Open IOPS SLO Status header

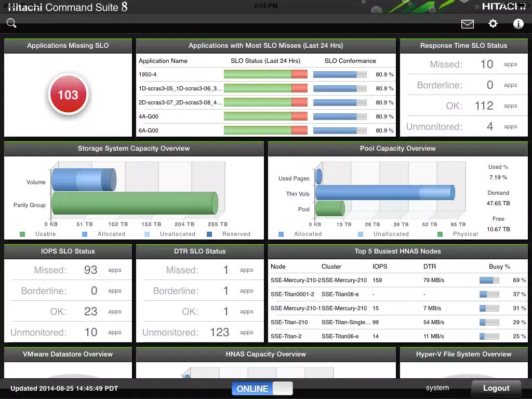click(68, 251)
